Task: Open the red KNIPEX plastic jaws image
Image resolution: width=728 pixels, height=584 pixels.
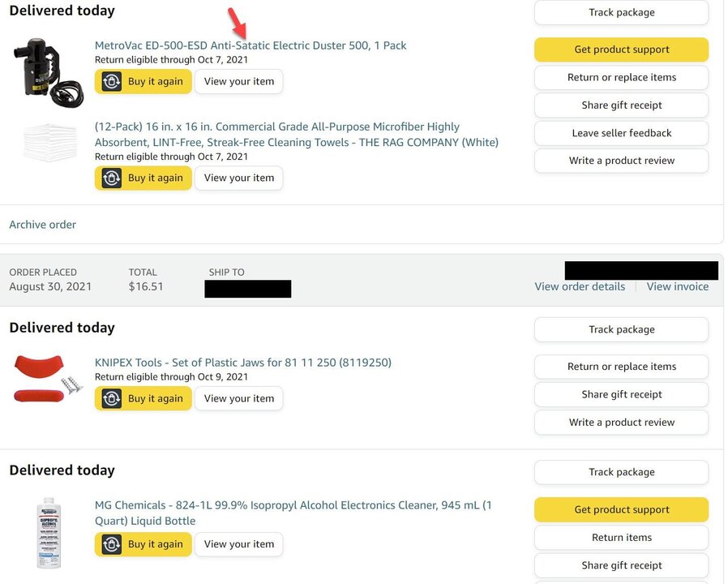Action: click(x=49, y=380)
